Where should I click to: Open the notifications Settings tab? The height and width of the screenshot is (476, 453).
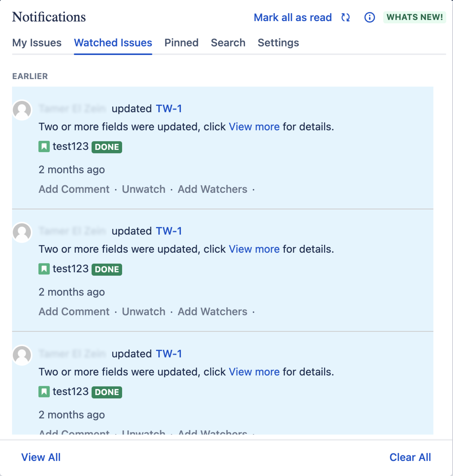click(278, 43)
